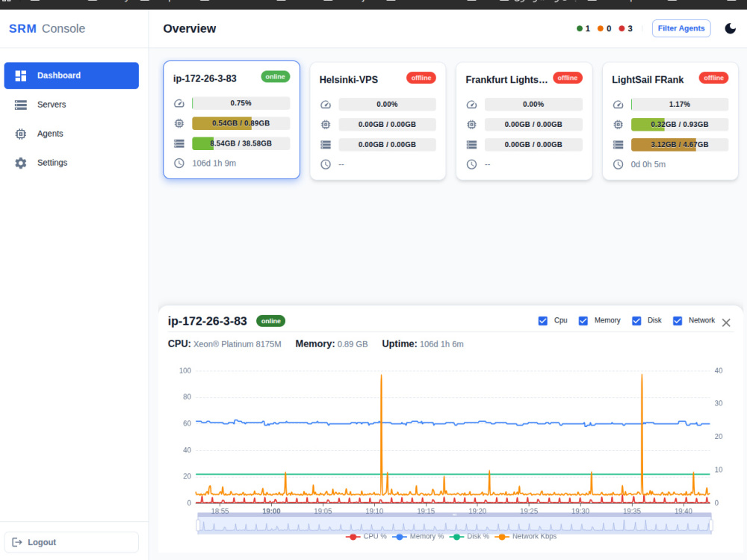This screenshot has width=747, height=560.
Task: Click the Dashboard grid icon
Action: (20, 75)
